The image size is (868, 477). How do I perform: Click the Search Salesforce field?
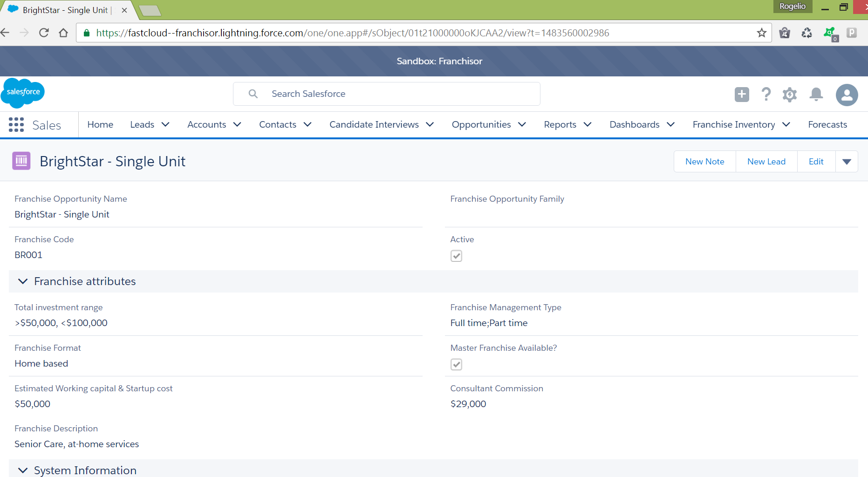[x=387, y=94]
